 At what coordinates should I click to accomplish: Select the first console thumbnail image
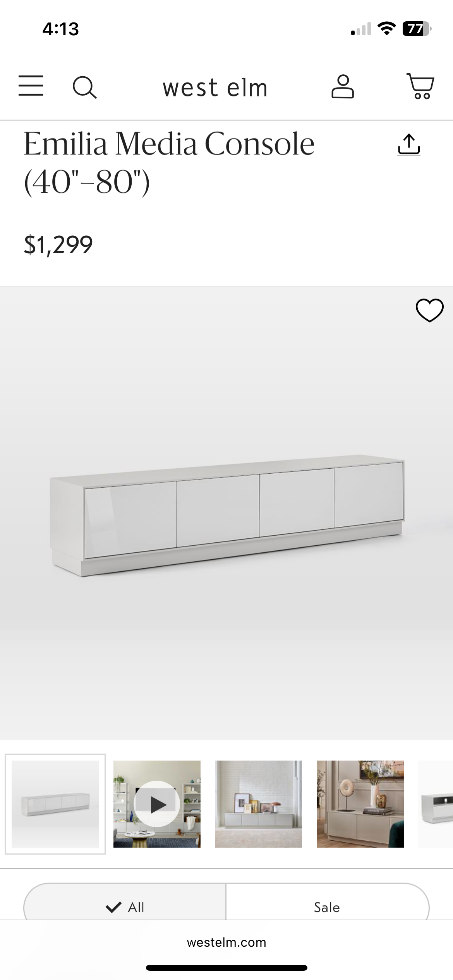coord(55,804)
